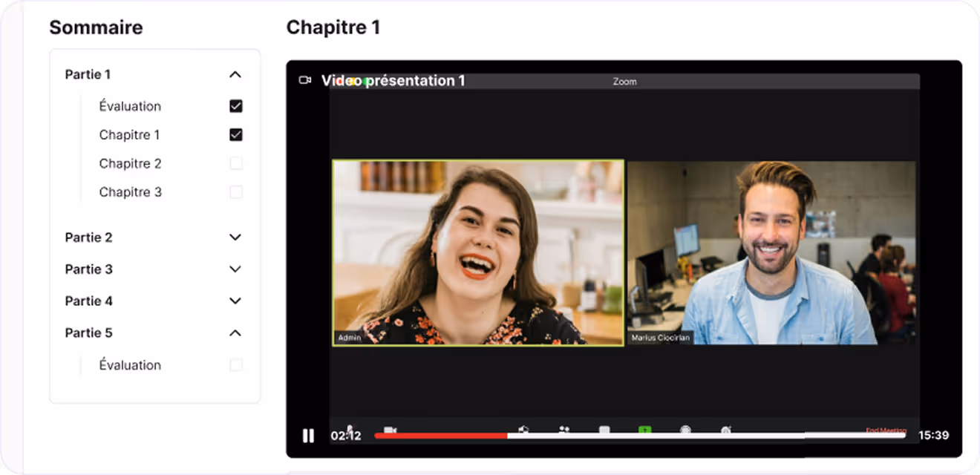Click the Video présentation 1 title
This screenshot has height=475, width=980.
pyautogui.click(x=393, y=80)
